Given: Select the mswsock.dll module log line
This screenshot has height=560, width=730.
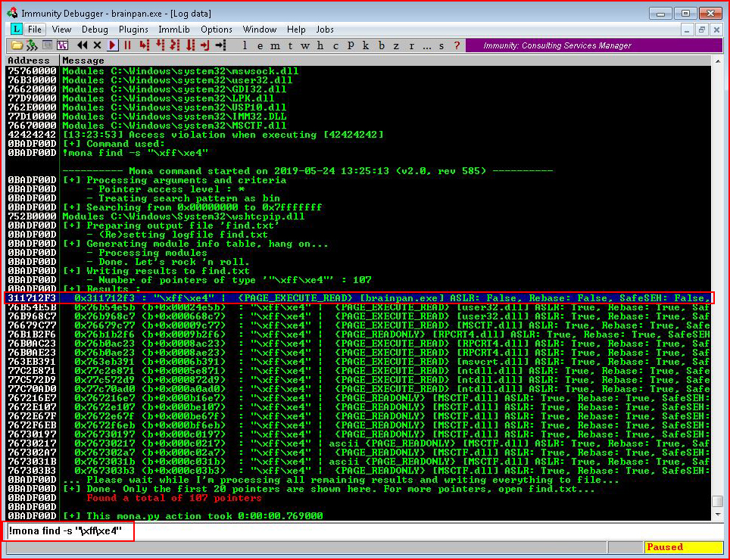Looking at the screenshot, I should (x=358, y=71).
